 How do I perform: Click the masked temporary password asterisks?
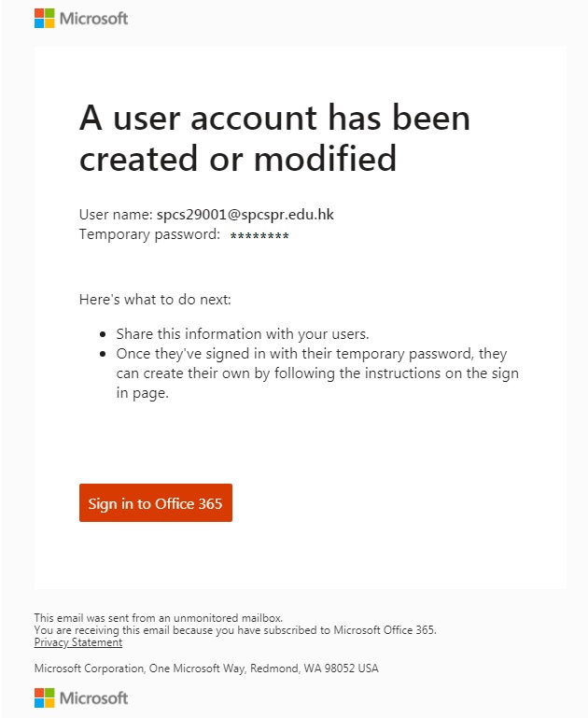pyautogui.click(x=259, y=236)
